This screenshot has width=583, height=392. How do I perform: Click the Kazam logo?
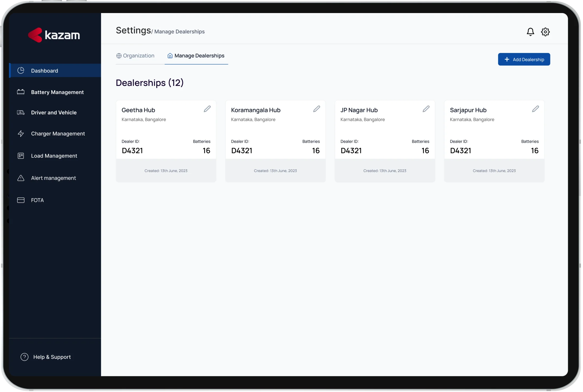pos(54,35)
